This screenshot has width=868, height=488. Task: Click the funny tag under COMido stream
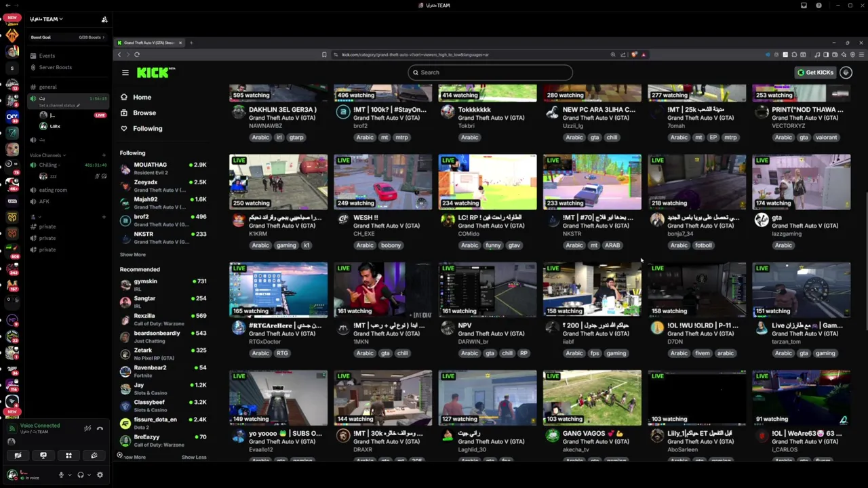click(x=493, y=245)
